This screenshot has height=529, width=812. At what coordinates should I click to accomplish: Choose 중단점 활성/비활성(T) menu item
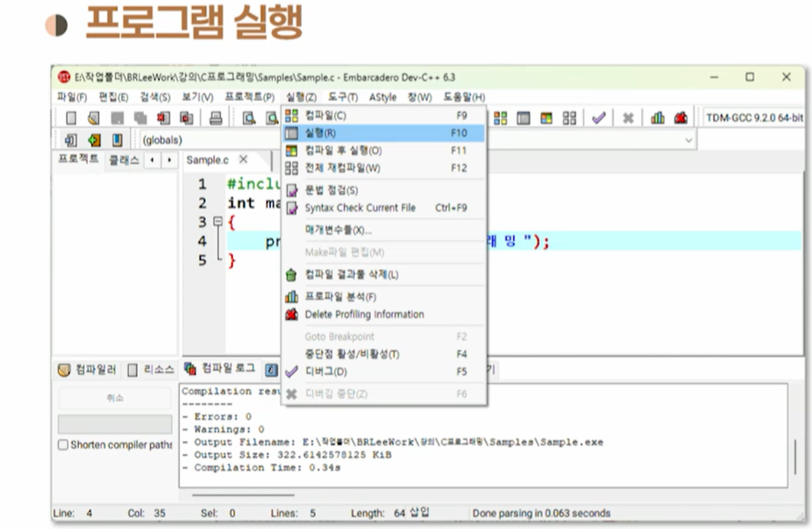[x=384, y=354]
